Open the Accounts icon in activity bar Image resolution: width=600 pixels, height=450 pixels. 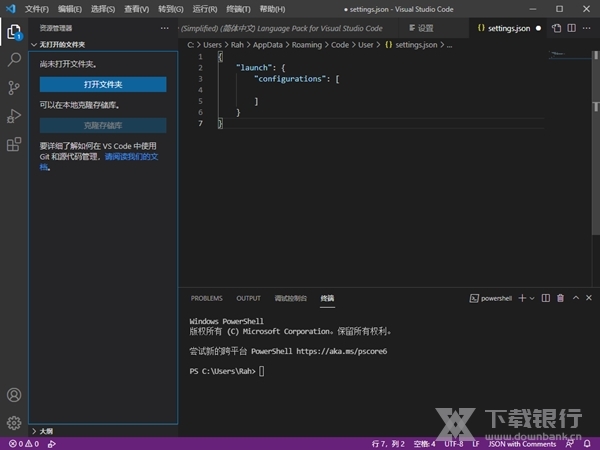[14, 395]
